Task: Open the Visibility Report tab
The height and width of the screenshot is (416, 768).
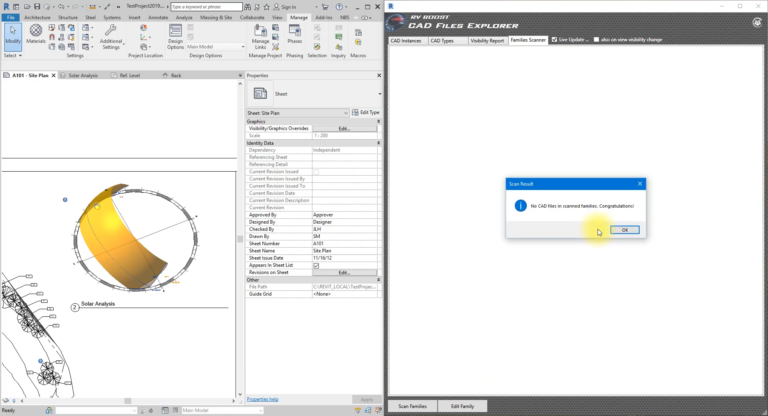Action: click(x=487, y=41)
